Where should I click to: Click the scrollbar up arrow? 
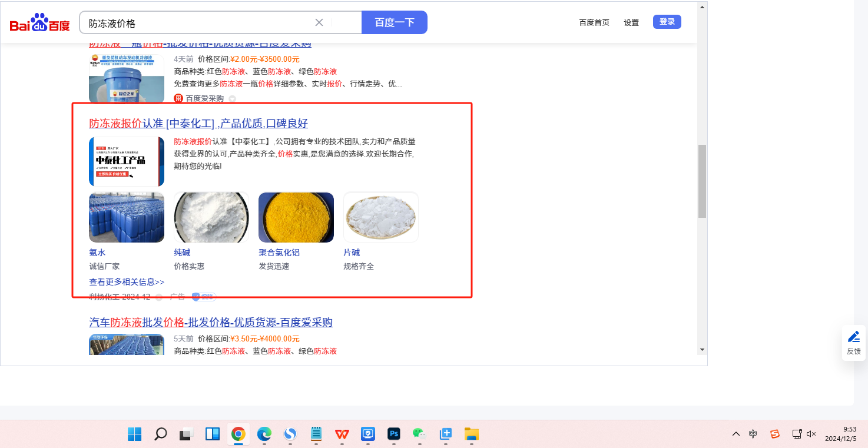tap(702, 7)
